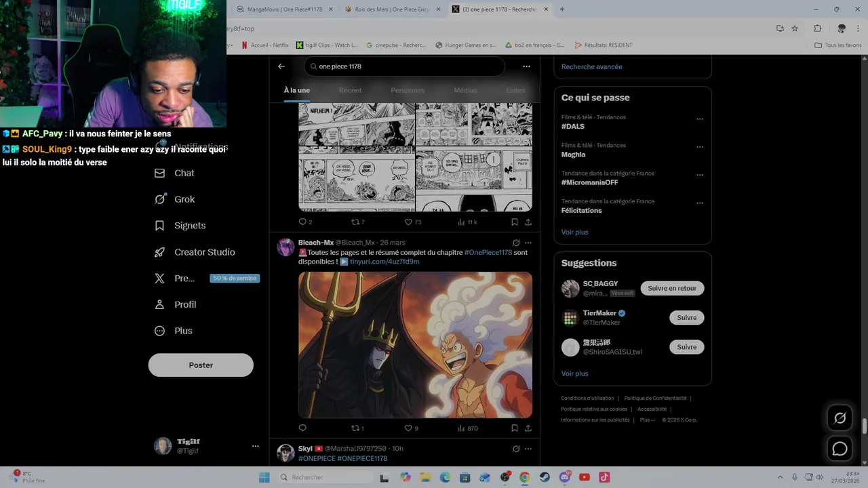
Task: Open the Luffy and Imu artwork image
Action: [415, 345]
